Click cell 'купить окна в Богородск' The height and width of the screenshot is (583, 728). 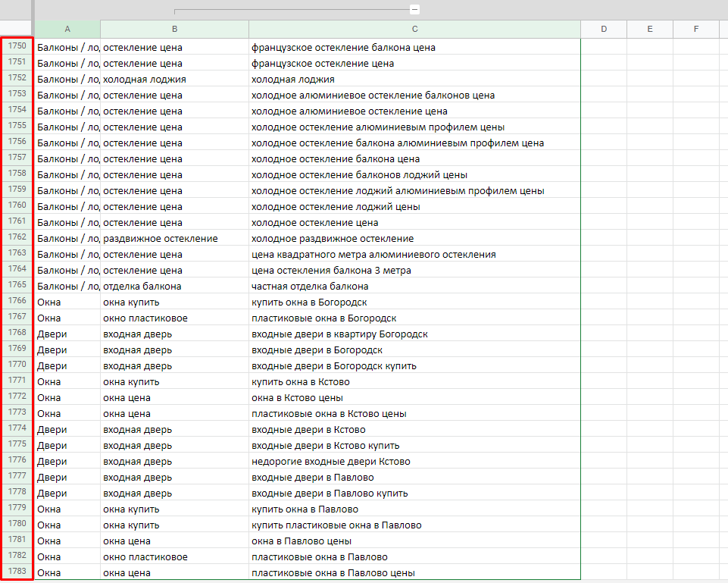point(414,302)
